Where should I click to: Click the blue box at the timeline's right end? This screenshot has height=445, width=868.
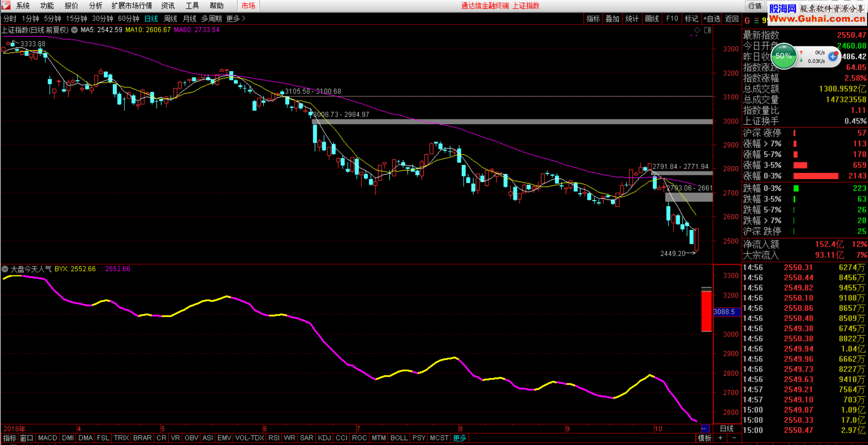[704, 428]
